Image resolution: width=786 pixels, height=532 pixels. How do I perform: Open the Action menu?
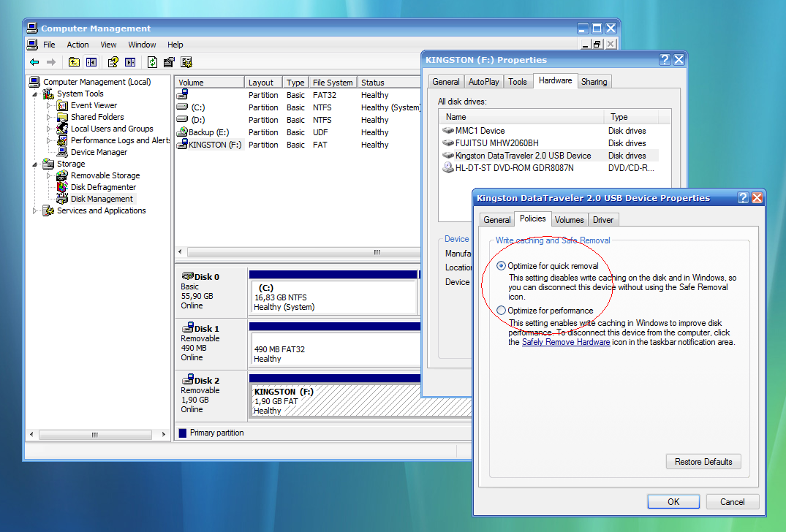78,45
